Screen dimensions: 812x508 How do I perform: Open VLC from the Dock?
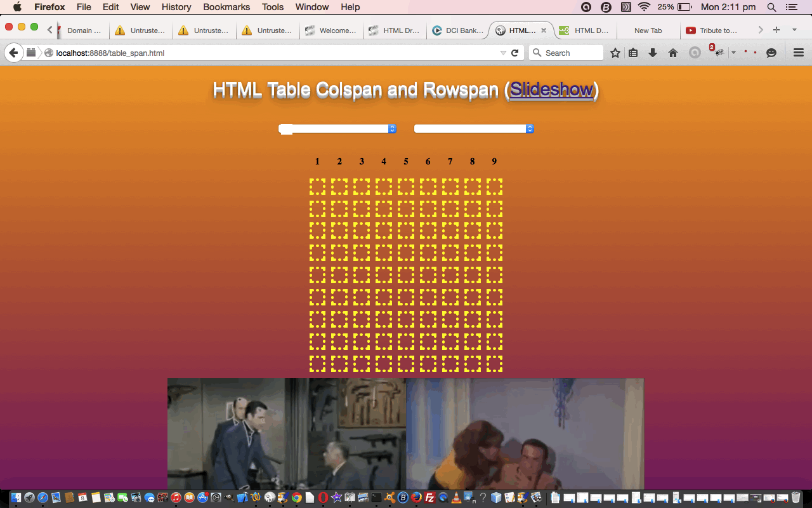[456, 498]
